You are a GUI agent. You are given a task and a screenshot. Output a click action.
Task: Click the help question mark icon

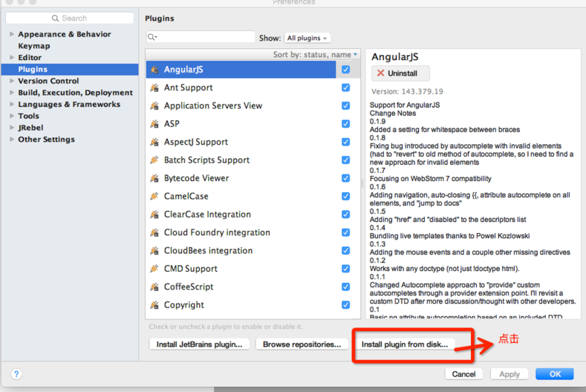[x=16, y=374]
